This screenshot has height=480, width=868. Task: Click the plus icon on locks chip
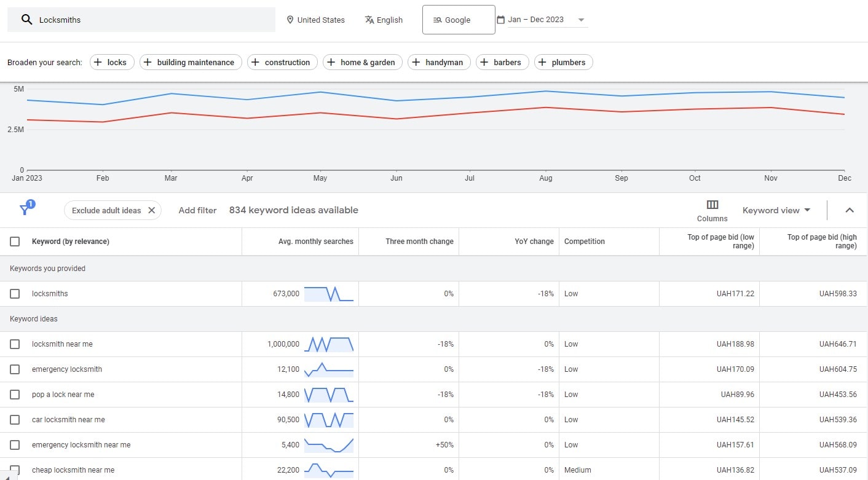pos(98,62)
